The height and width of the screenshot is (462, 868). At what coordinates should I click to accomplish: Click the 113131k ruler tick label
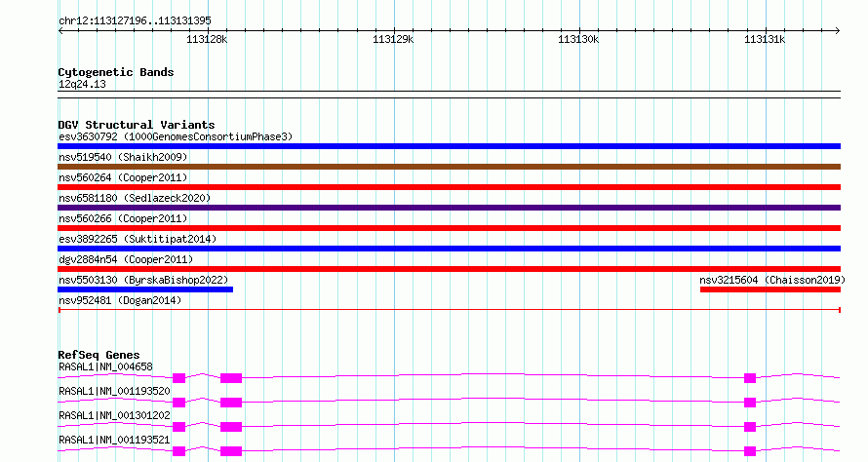(x=765, y=39)
